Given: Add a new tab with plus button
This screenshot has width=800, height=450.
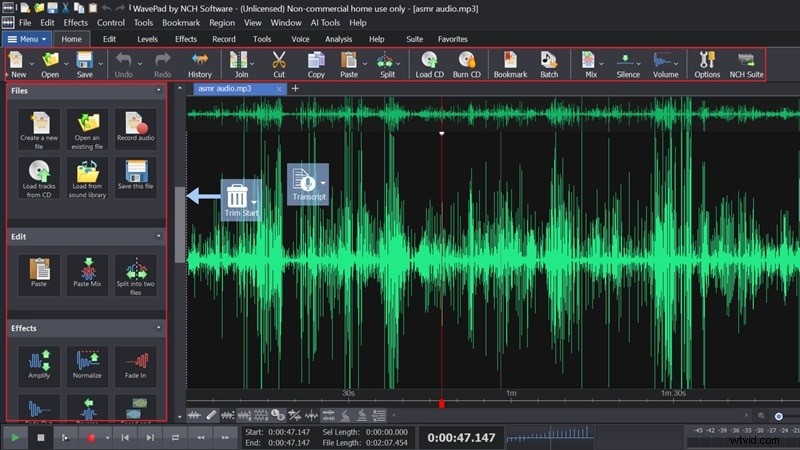Looking at the screenshot, I should (x=295, y=88).
